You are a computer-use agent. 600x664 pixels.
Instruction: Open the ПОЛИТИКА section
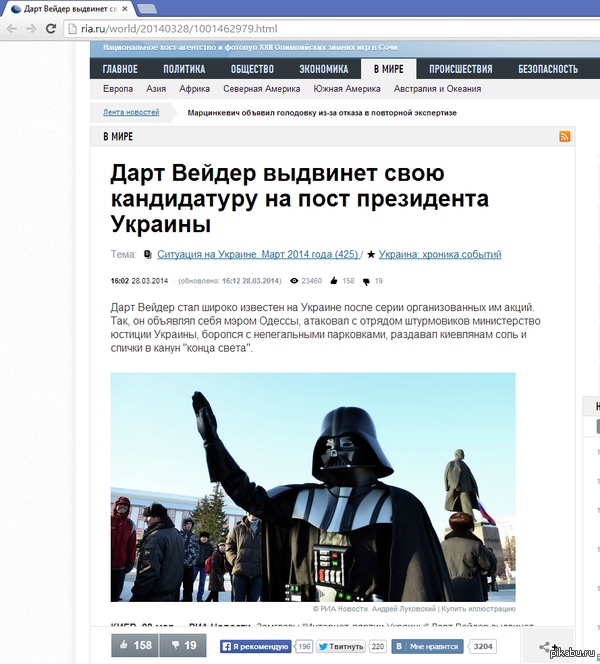click(x=184, y=69)
